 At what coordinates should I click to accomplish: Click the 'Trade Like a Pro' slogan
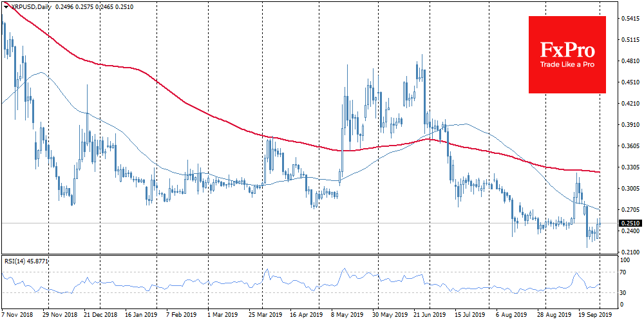coord(567,65)
